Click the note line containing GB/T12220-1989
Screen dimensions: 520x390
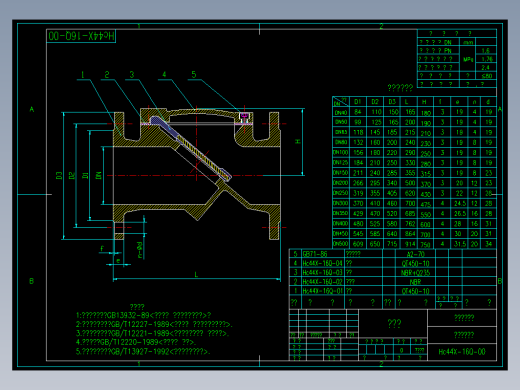click(136, 342)
